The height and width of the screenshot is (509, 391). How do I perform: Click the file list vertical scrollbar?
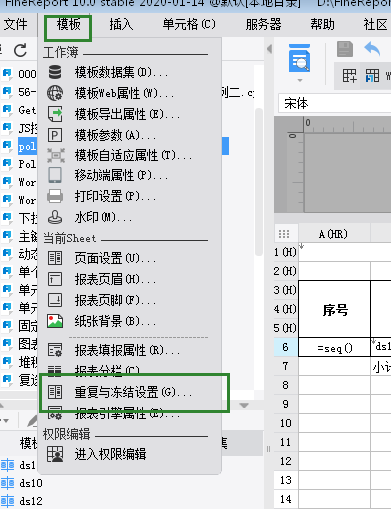point(259,182)
